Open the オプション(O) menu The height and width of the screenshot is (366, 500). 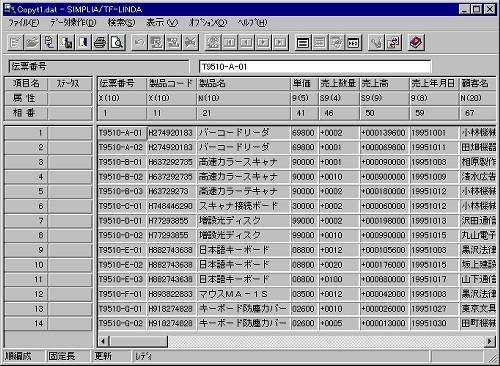[x=208, y=23]
